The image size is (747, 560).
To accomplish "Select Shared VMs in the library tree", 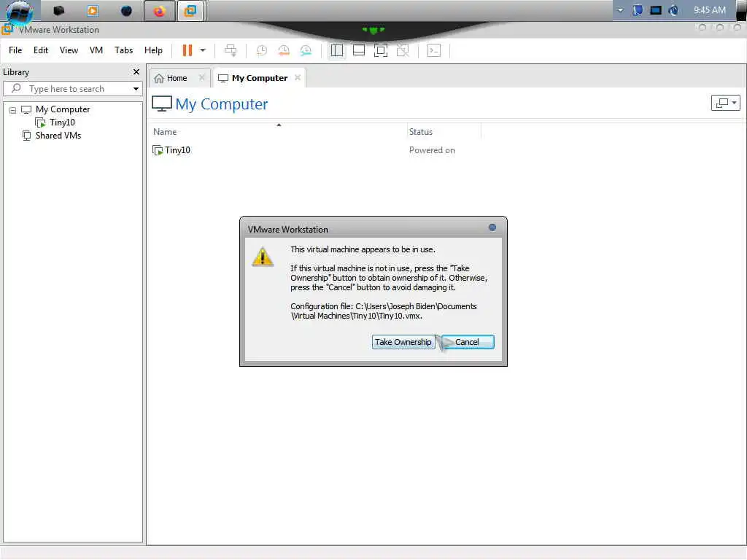I will pos(58,135).
